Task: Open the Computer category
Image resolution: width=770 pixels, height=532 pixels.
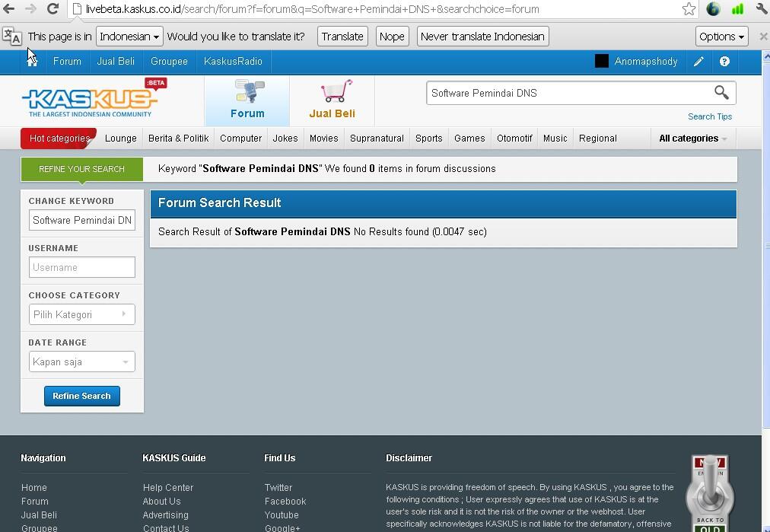Action: pos(240,139)
